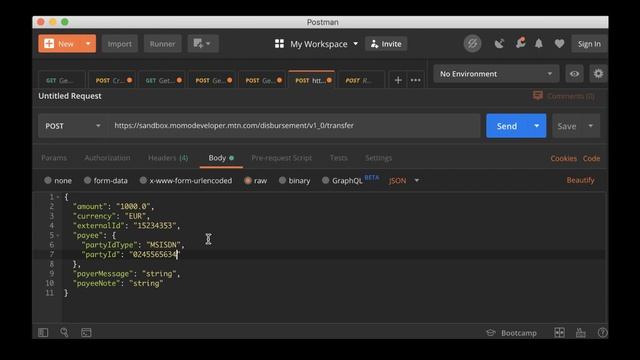640x360 pixels.
Task: Open Bootcamp in the status bar
Action: (x=511, y=333)
